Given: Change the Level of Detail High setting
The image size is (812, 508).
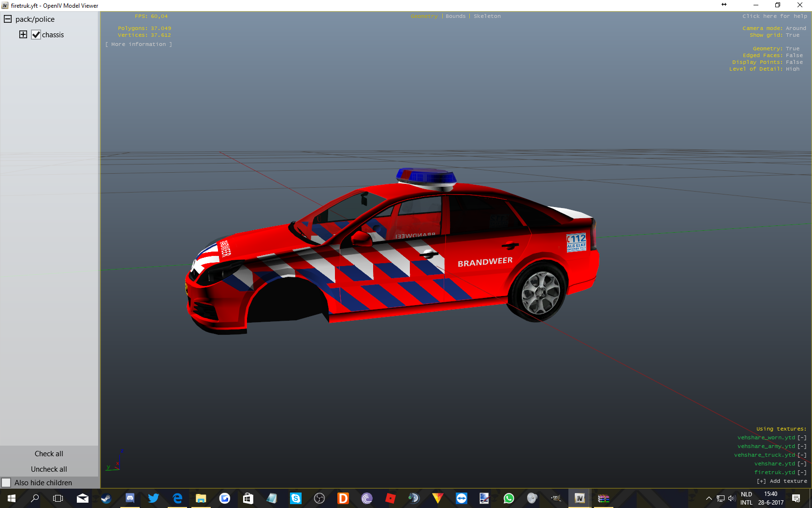Looking at the screenshot, I should 793,69.
